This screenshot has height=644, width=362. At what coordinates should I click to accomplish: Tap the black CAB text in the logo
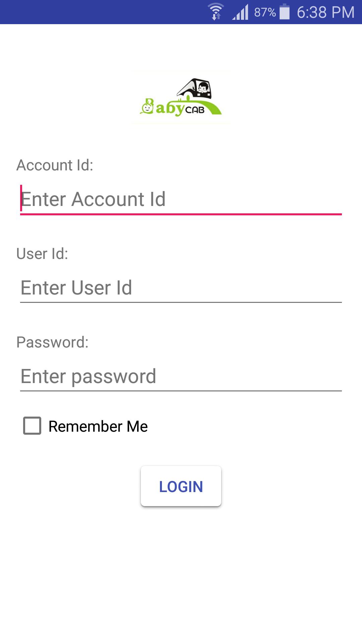click(x=195, y=110)
